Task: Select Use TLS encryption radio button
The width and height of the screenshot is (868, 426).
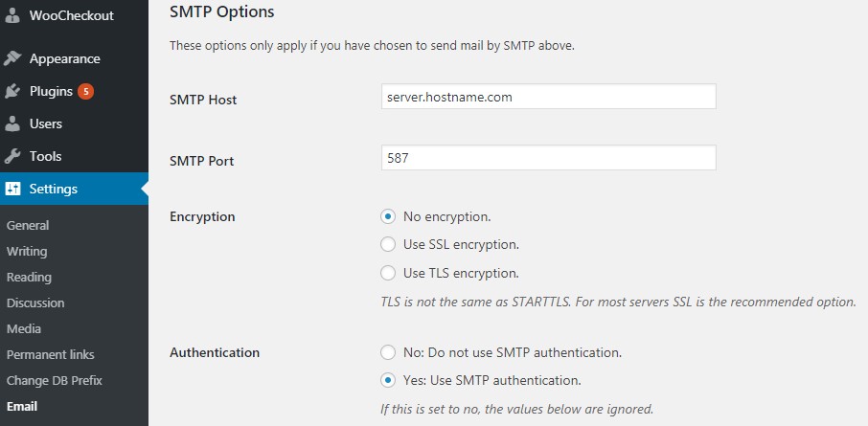Action: tap(388, 273)
